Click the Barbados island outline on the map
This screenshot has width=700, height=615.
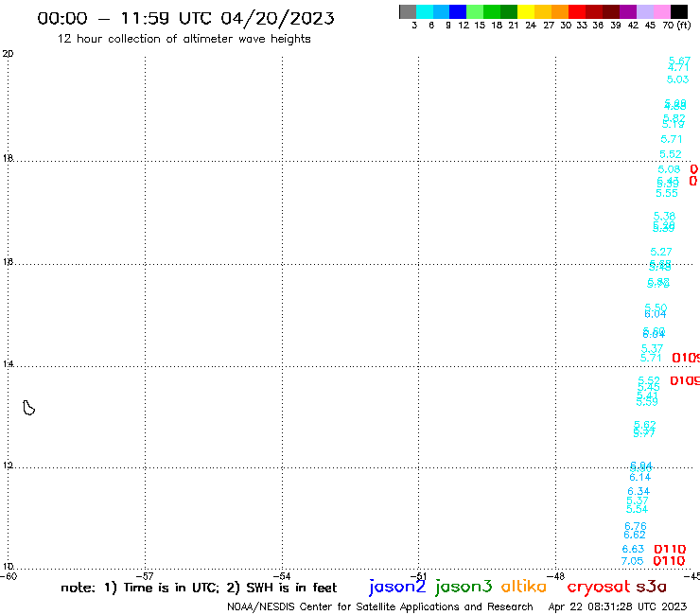tap(29, 408)
